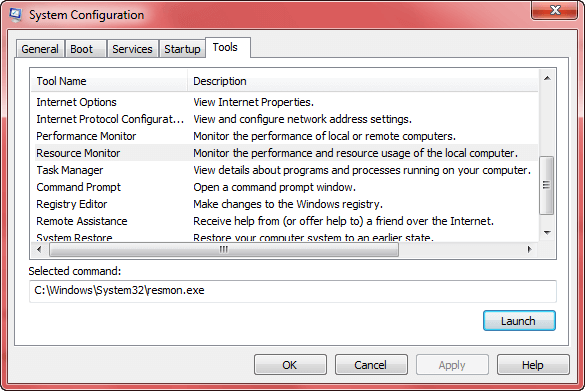Click the Tool Name column header
This screenshot has width=585, height=391.
[x=109, y=81]
